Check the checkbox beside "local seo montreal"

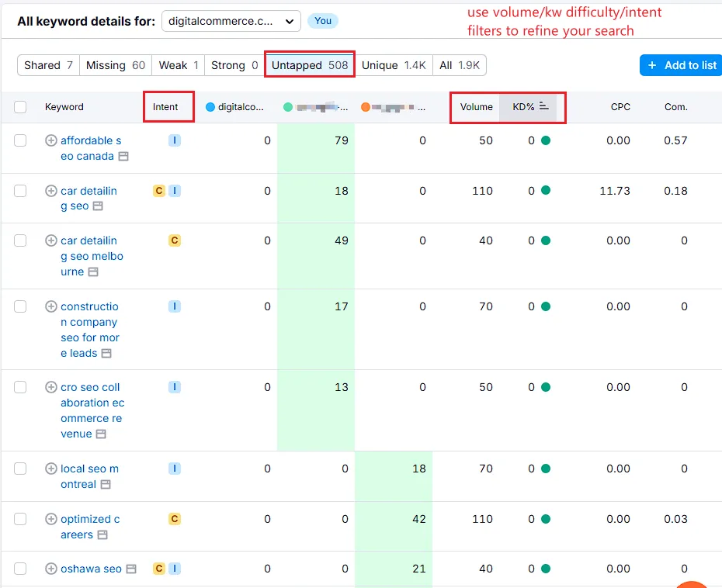tap(20, 469)
